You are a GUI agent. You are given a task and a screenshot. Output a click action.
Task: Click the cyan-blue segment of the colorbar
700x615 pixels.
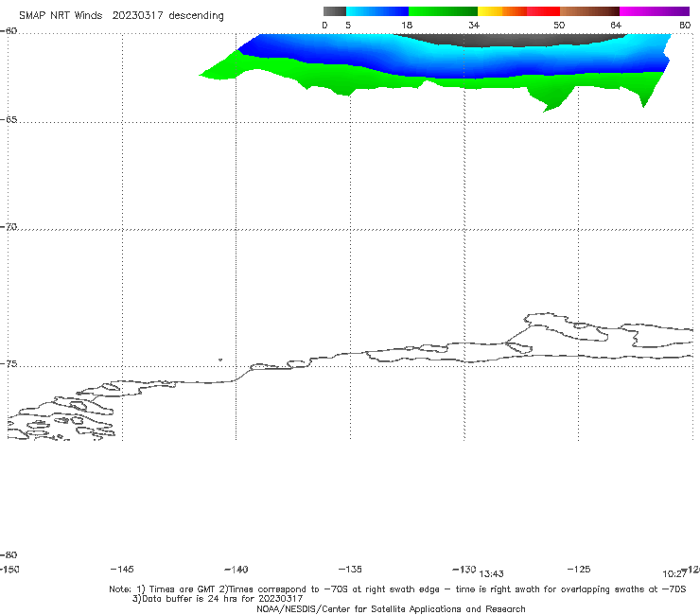pyautogui.click(x=377, y=11)
